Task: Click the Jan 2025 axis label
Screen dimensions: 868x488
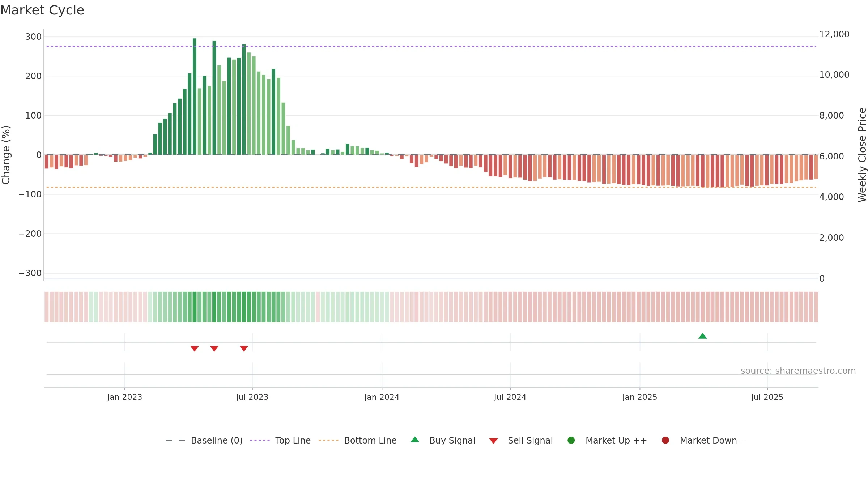Action: pyautogui.click(x=640, y=397)
